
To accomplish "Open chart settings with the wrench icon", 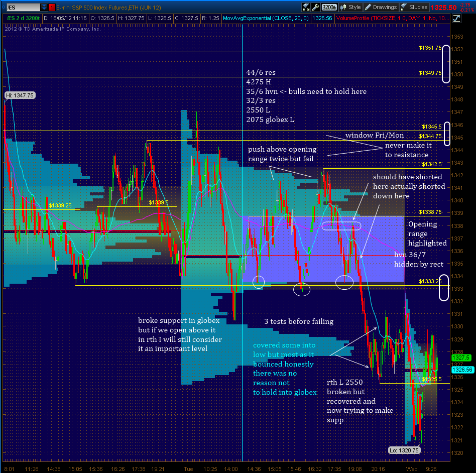I will [x=315, y=8].
